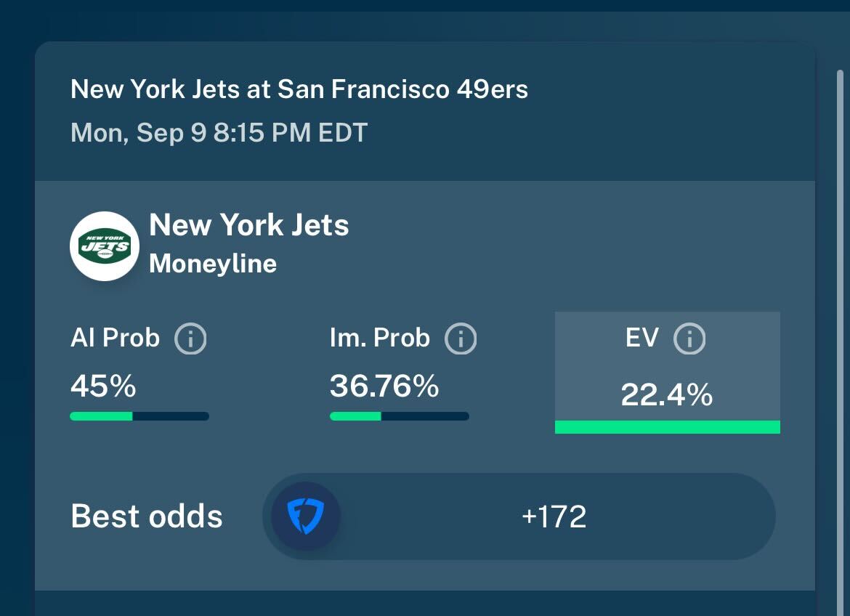Tap the New York Jets team name
Viewport: 850px width, 616px height.
[248, 225]
